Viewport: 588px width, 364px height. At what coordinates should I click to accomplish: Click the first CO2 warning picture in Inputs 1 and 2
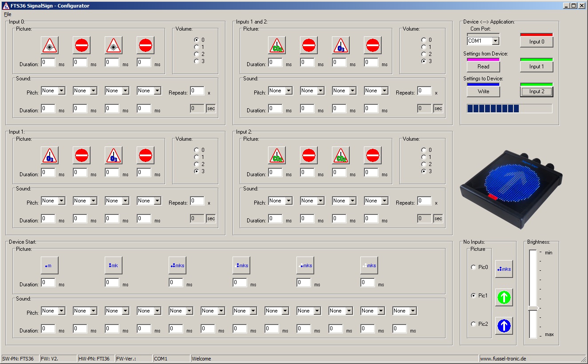point(277,45)
